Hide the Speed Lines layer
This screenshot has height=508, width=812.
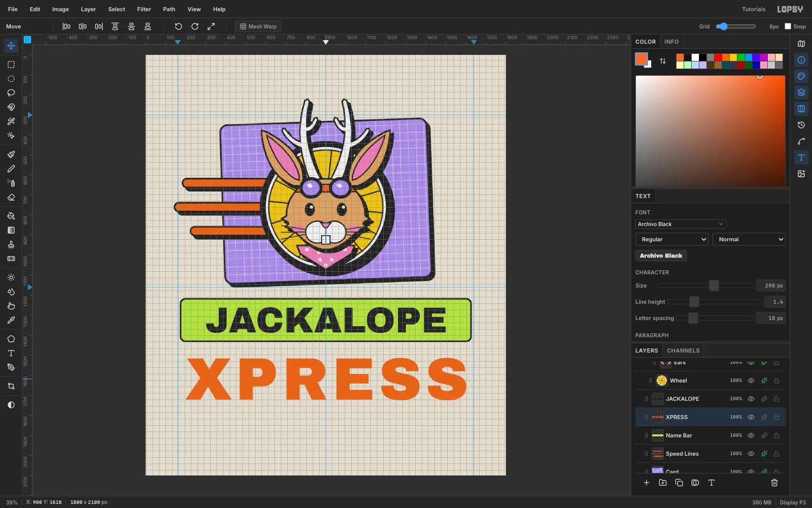point(751,454)
